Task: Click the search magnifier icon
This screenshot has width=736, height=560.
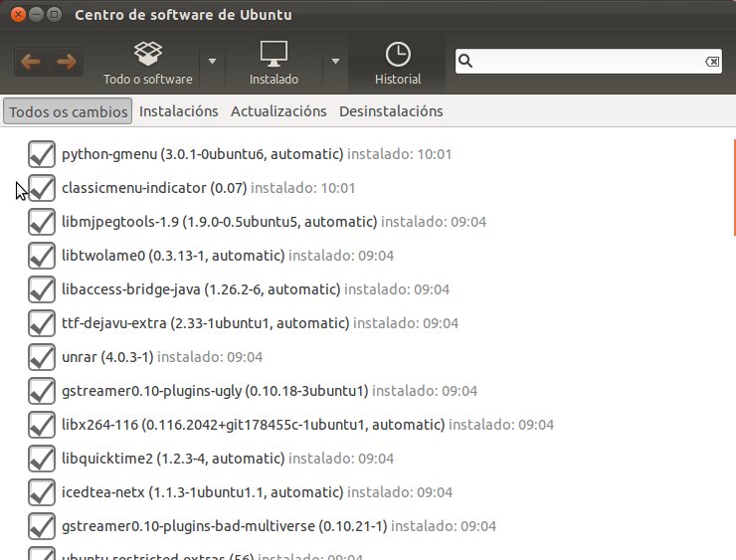Action: 465,61
